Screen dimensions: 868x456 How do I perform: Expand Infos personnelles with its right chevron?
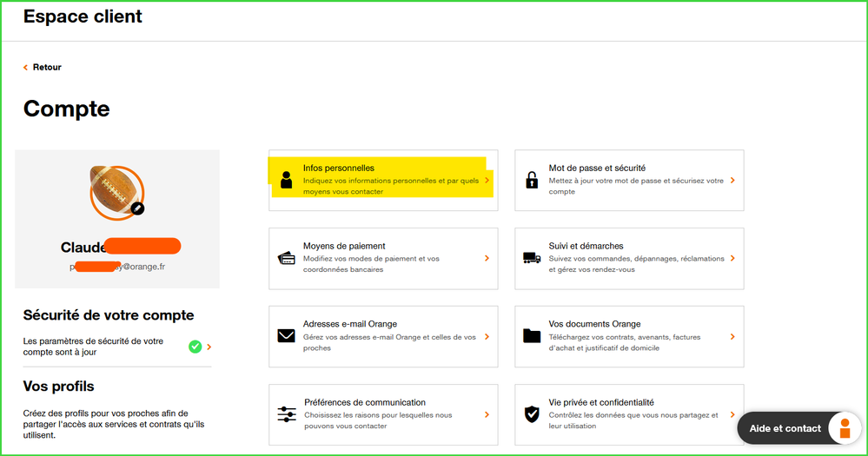tap(487, 180)
